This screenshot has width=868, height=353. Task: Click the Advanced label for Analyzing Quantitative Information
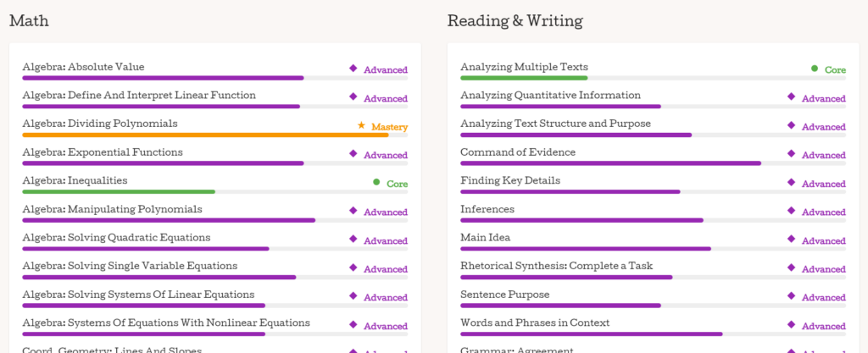[824, 99]
